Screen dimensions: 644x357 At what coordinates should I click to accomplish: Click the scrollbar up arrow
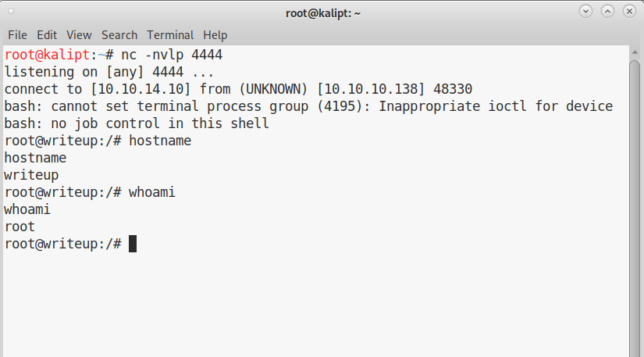pyautogui.click(x=635, y=52)
